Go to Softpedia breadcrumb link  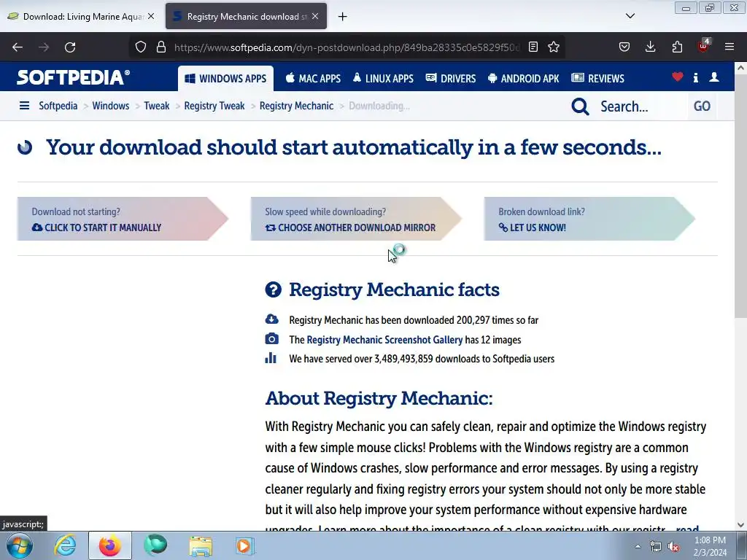58,106
